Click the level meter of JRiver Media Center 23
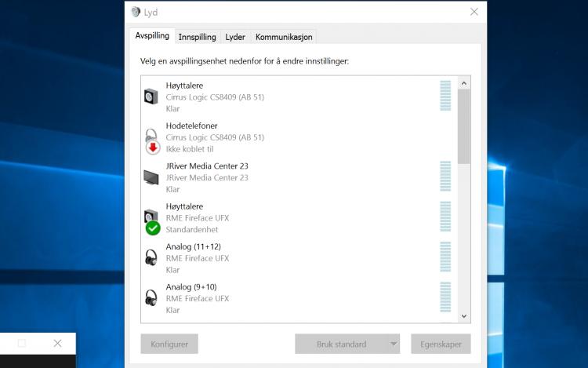This screenshot has width=588, height=368. point(445,177)
